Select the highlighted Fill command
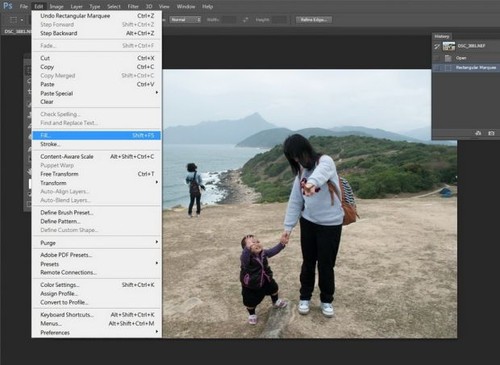The height and width of the screenshot is (365, 500). (96, 135)
